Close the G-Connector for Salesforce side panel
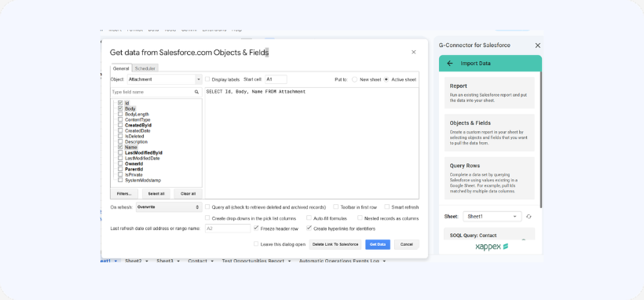 pyautogui.click(x=538, y=46)
